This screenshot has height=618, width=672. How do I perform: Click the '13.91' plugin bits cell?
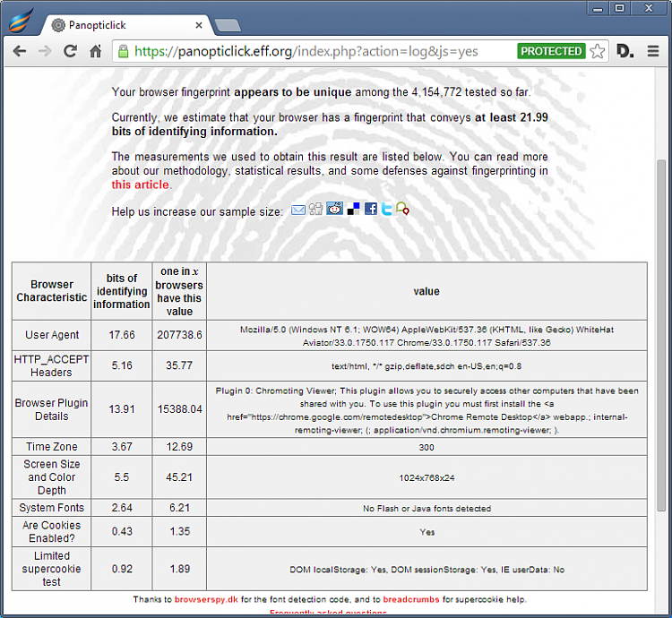(122, 409)
